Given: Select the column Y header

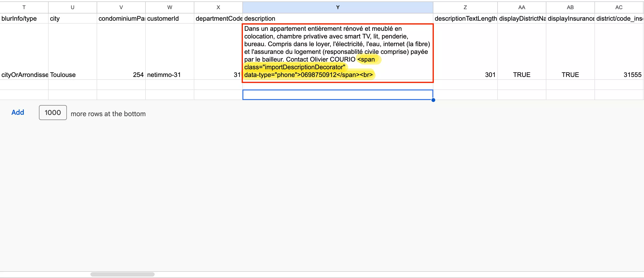Looking at the screenshot, I should (337, 7).
